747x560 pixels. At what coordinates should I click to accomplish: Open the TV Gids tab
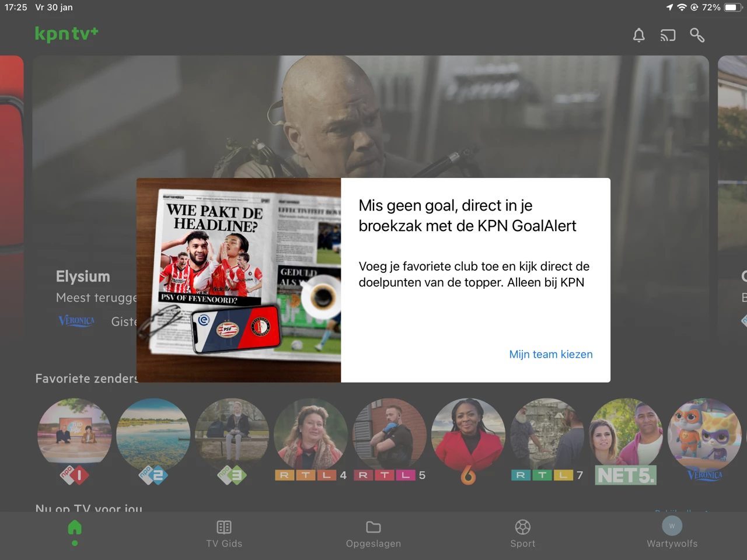(x=224, y=534)
